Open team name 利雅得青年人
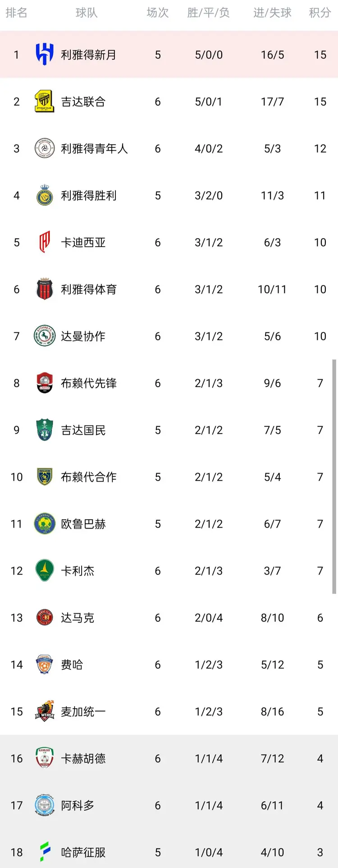 [95, 149]
